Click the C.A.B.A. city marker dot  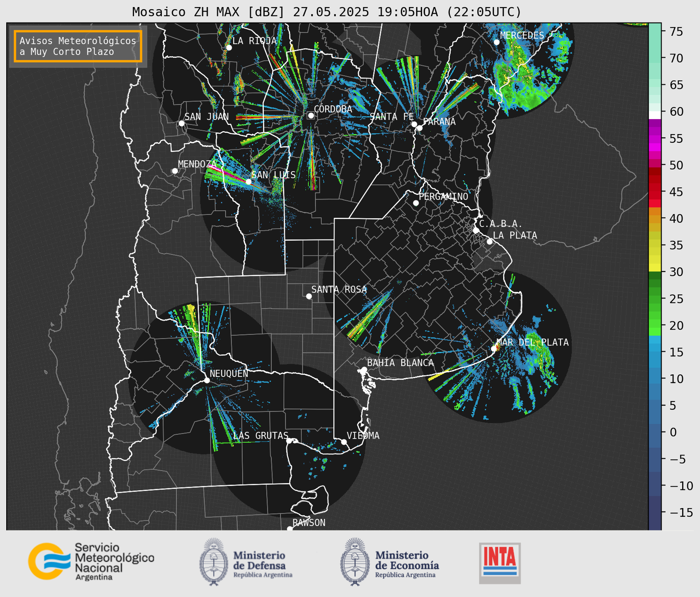click(x=476, y=230)
